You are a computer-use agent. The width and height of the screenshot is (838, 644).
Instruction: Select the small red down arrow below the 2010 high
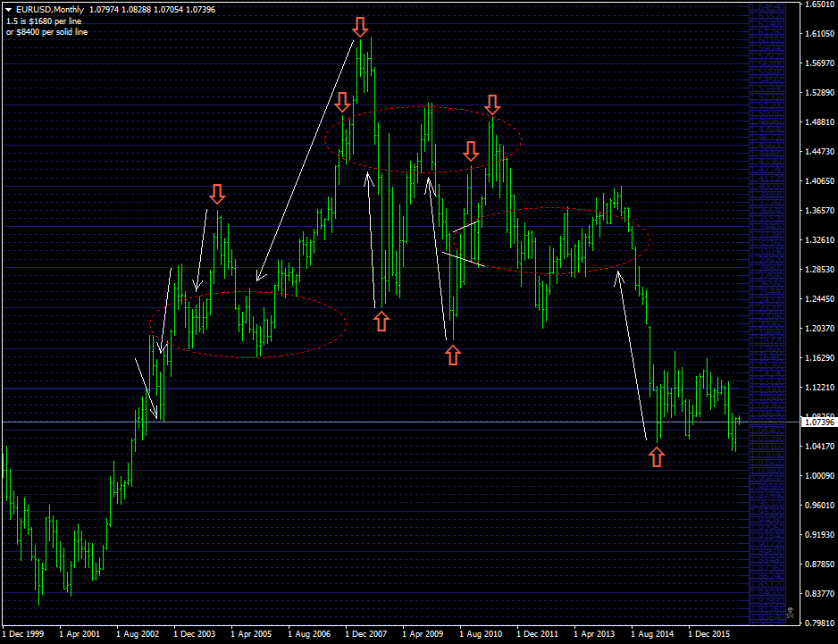(471, 151)
